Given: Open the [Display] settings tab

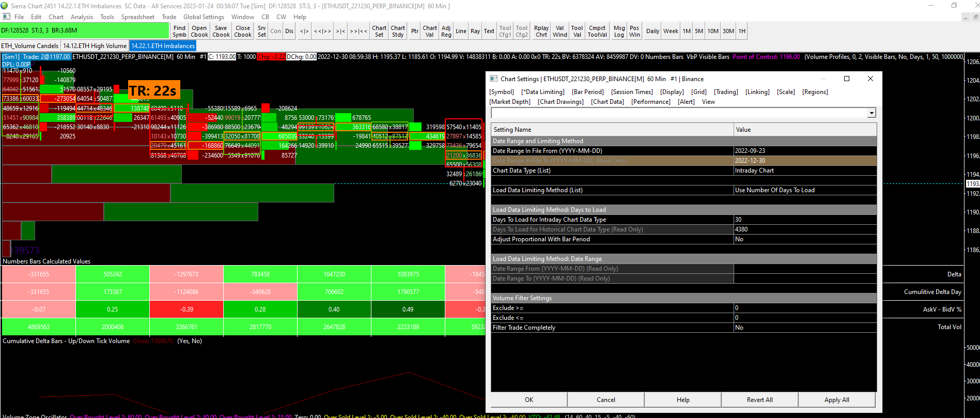Looking at the screenshot, I should click(672, 92).
